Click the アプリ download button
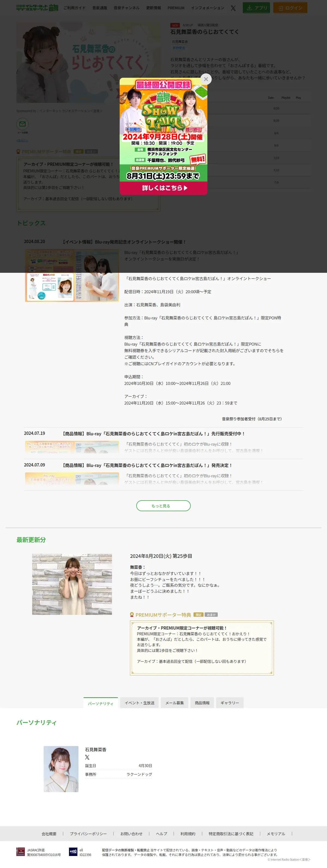The height and width of the screenshot is (868, 327). pos(256,8)
